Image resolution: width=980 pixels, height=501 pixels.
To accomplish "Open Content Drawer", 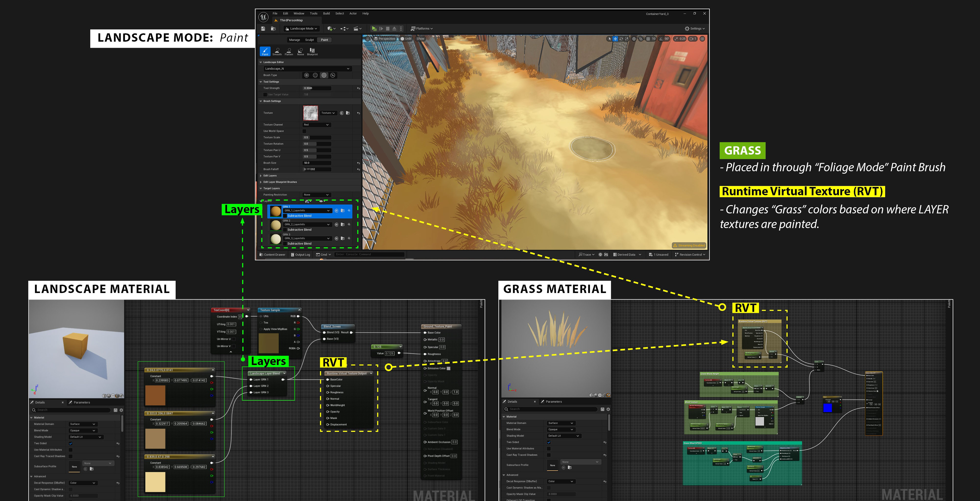I will coord(272,255).
